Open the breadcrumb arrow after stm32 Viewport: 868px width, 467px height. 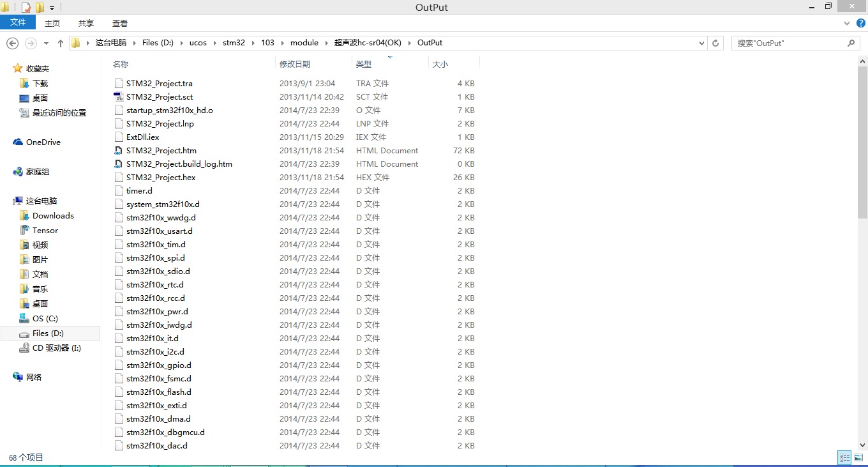[253, 43]
